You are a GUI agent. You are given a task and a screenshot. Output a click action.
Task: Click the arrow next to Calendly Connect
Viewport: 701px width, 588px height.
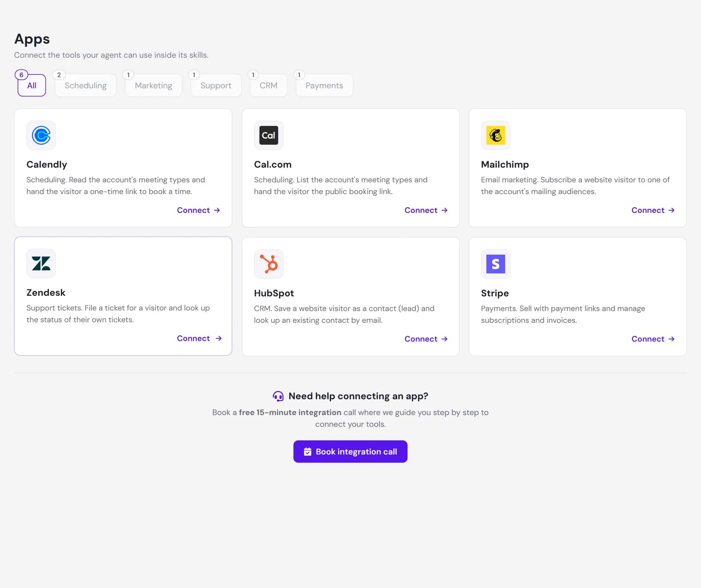pyautogui.click(x=217, y=210)
